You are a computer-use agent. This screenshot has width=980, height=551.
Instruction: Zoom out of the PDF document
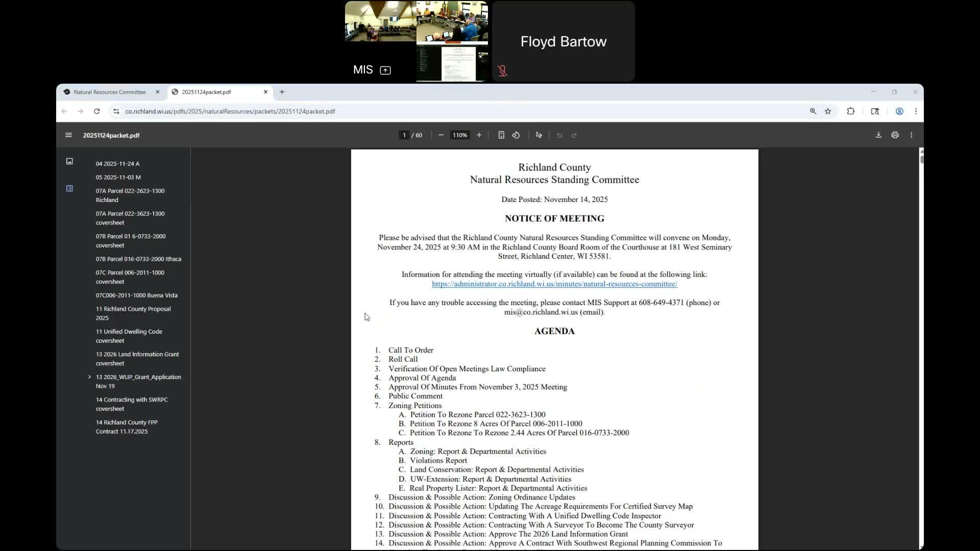(x=441, y=135)
